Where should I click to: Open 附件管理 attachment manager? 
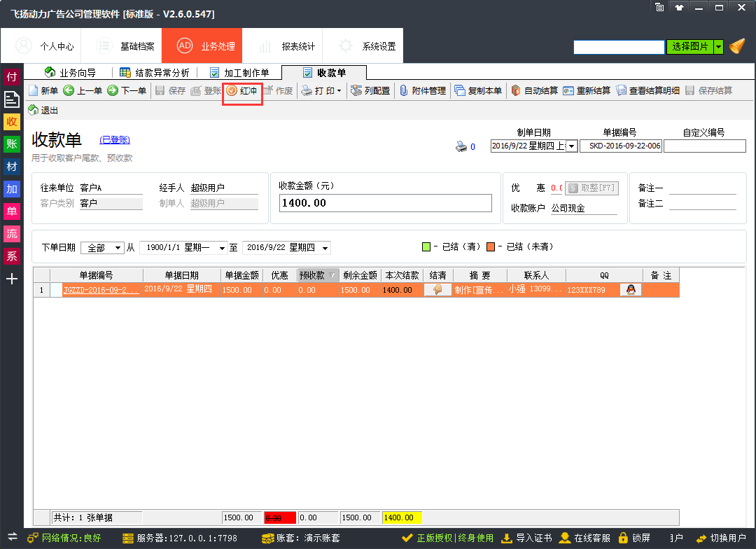pos(423,91)
